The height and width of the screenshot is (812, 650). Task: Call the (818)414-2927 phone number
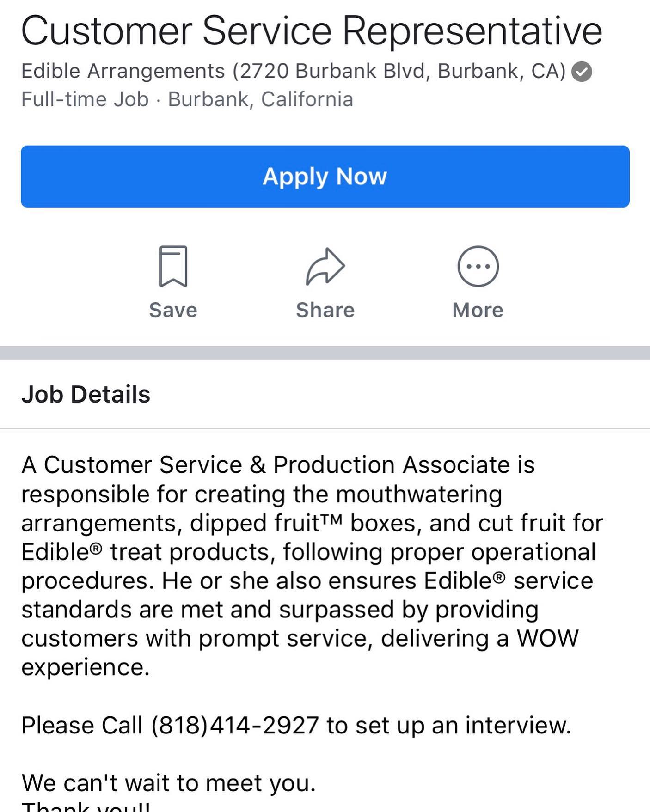(235, 725)
